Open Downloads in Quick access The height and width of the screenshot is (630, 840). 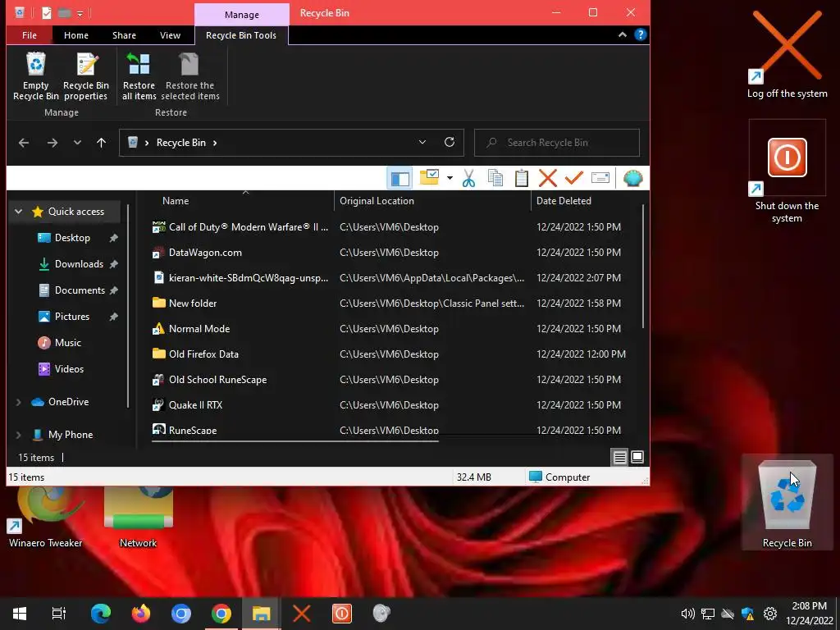[x=79, y=264]
